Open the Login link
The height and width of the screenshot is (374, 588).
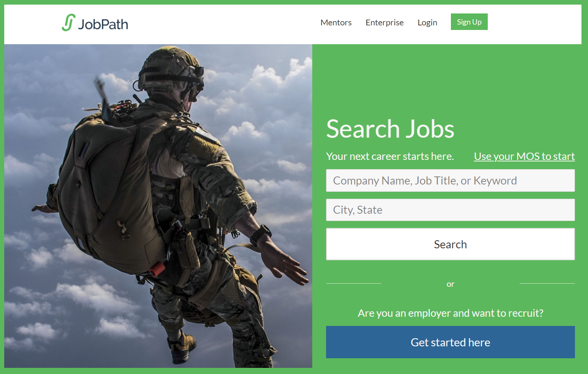click(x=427, y=23)
